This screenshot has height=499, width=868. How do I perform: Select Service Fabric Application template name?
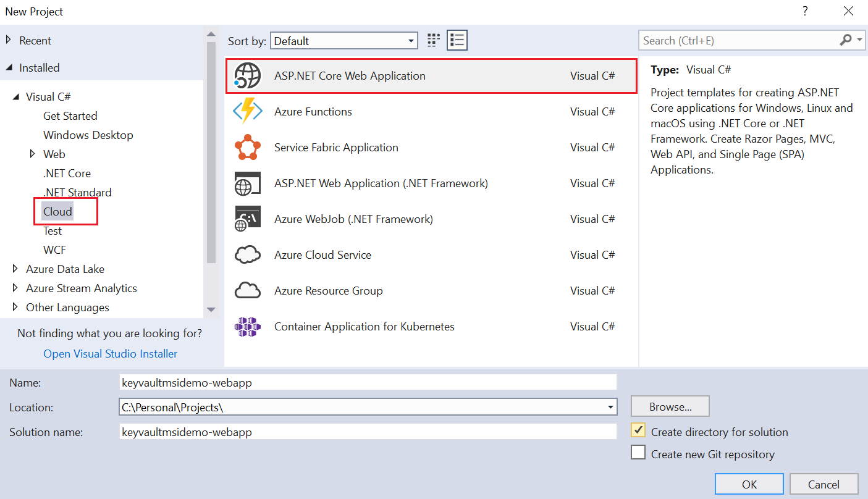click(x=336, y=148)
